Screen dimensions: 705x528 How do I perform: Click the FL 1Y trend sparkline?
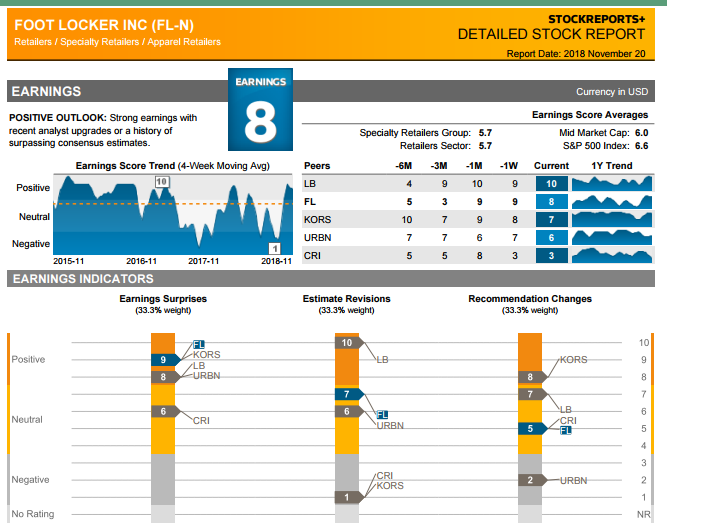tap(612, 201)
